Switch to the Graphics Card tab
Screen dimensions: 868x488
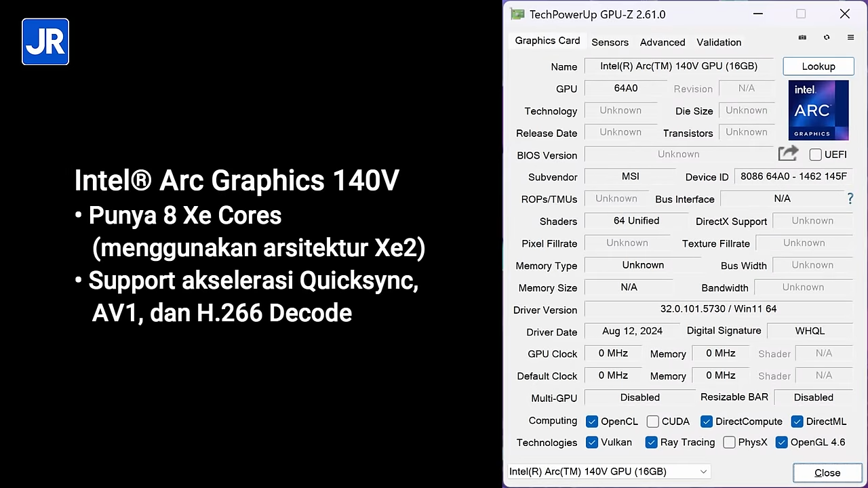547,41
